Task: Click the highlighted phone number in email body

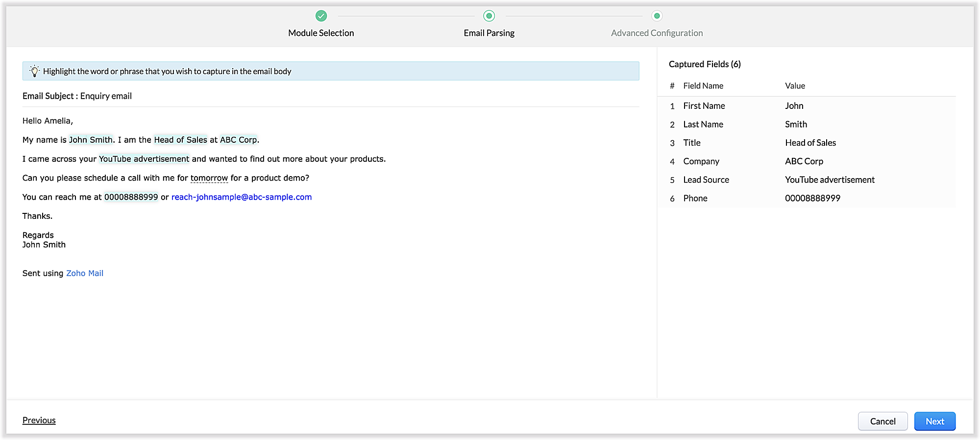Action: pos(131,197)
